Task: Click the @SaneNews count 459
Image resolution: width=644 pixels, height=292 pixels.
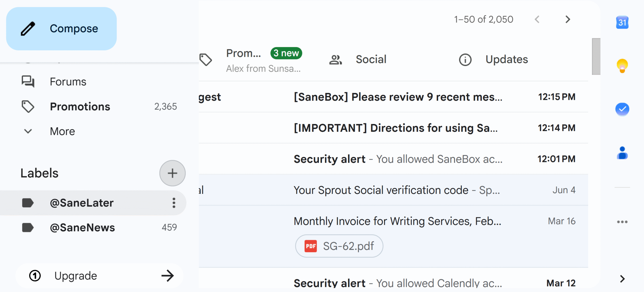Action: coord(169,227)
